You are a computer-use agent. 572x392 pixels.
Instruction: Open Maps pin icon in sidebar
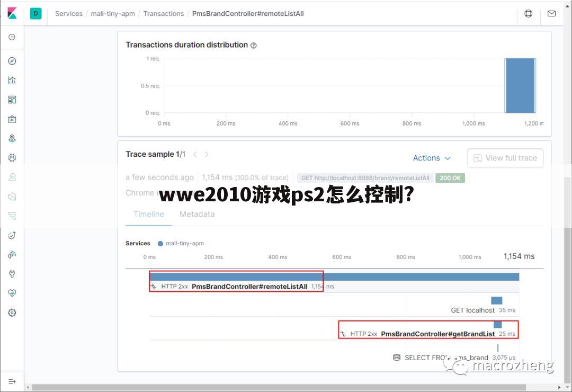[12, 138]
